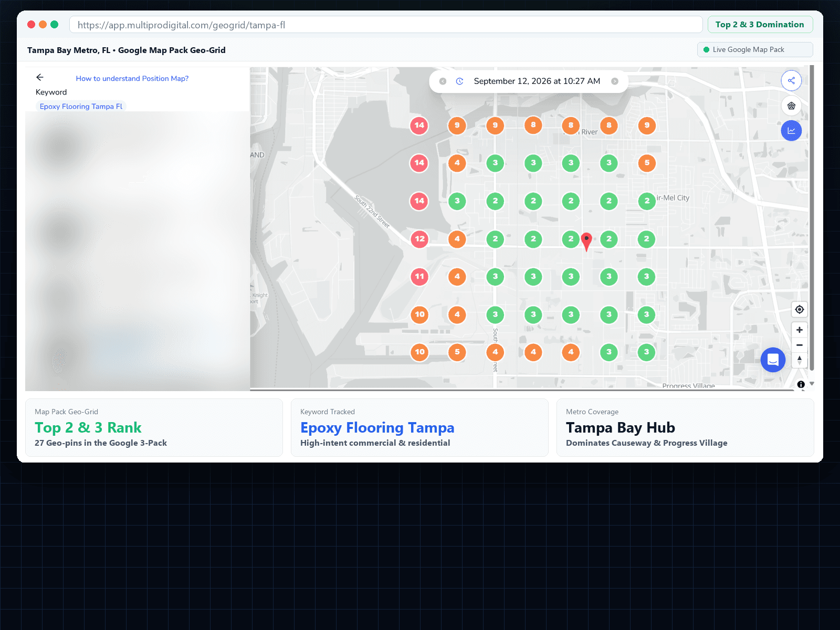840x630 pixels.
Task: Click the browser URL address field
Action: click(386, 25)
